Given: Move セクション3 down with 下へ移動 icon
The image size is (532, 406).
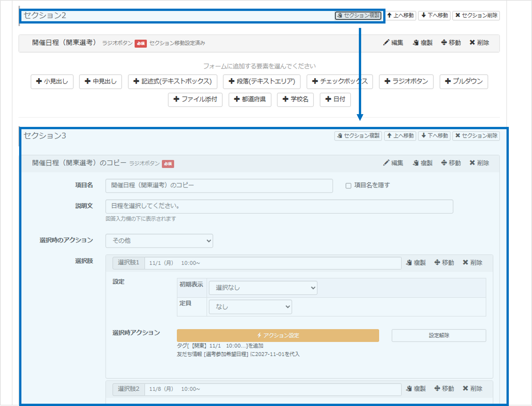Looking at the screenshot, I should (x=434, y=136).
